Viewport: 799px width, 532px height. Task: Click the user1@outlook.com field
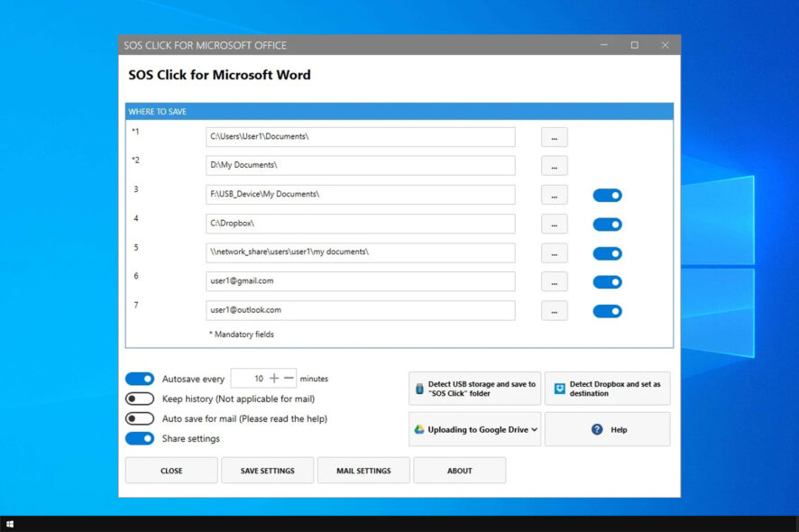click(x=361, y=310)
